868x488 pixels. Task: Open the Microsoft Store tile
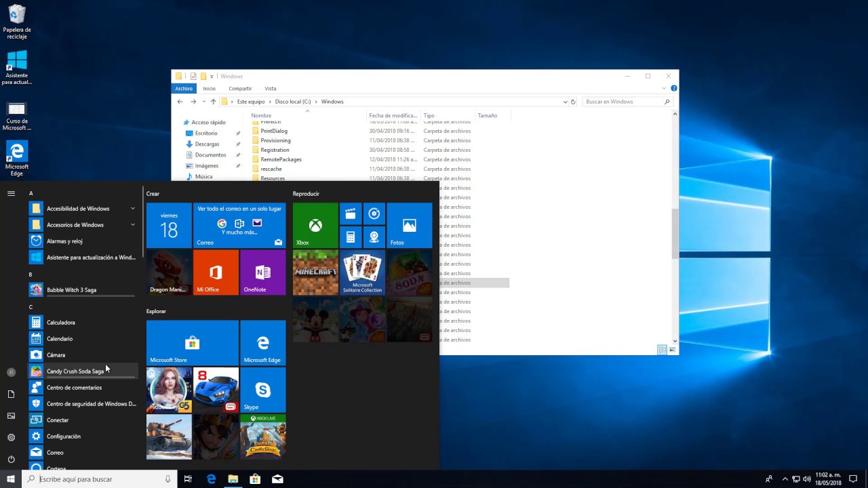(x=193, y=343)
